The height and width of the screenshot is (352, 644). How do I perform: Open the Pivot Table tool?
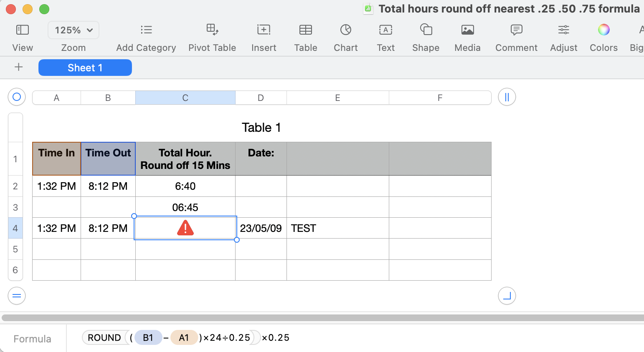(212, 35)
